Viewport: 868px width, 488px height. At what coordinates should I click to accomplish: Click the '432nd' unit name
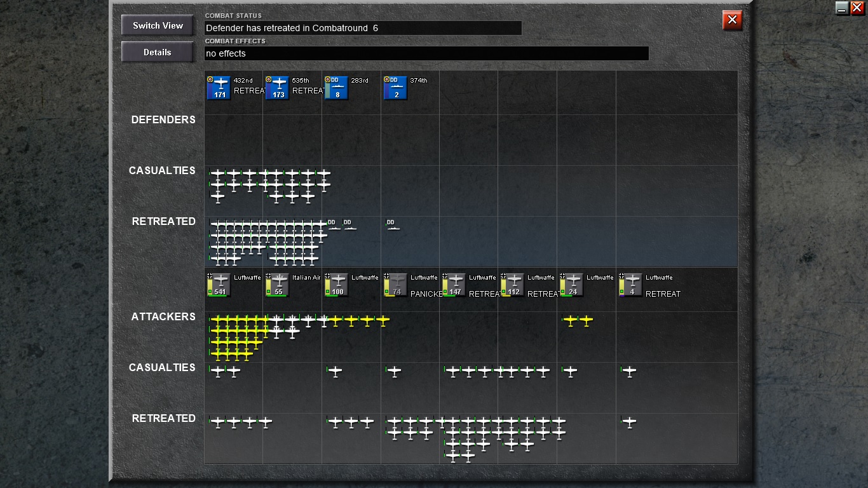(243, 81)
